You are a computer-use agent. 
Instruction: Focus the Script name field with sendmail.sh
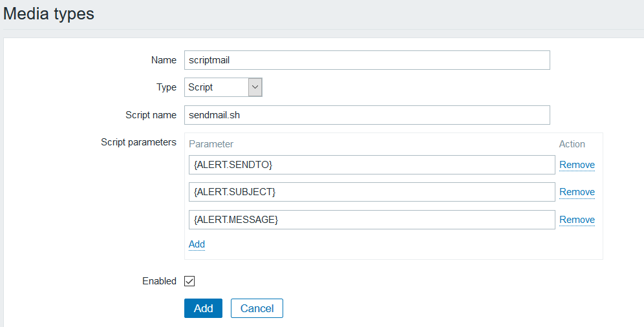pos(367,115)
